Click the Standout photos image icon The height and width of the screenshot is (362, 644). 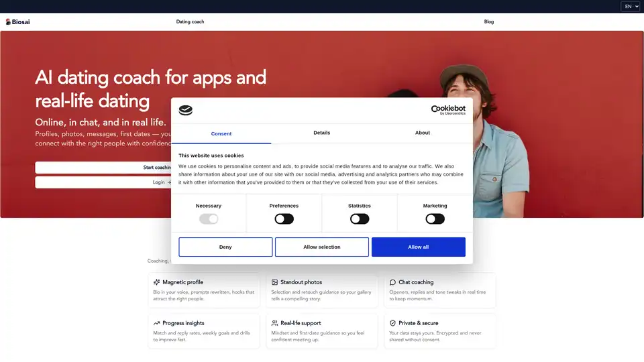[x=274, y=282]
